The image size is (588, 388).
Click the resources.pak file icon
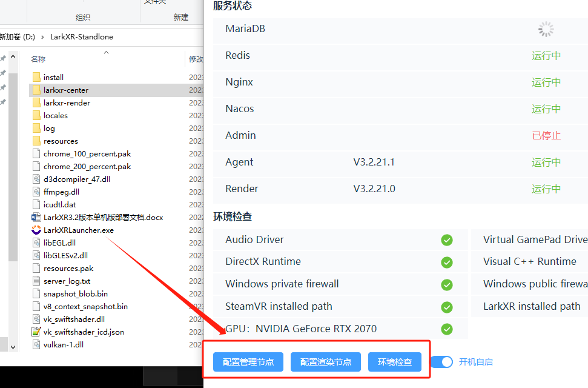[36, 268]
